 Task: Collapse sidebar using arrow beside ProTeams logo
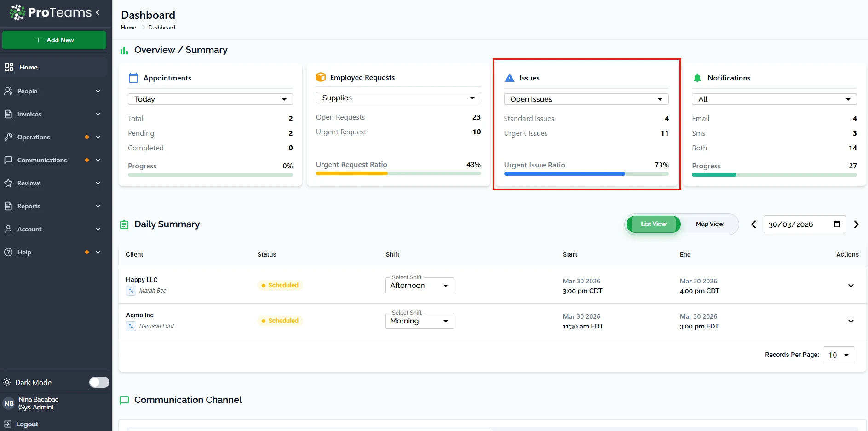tap(98, 12)
